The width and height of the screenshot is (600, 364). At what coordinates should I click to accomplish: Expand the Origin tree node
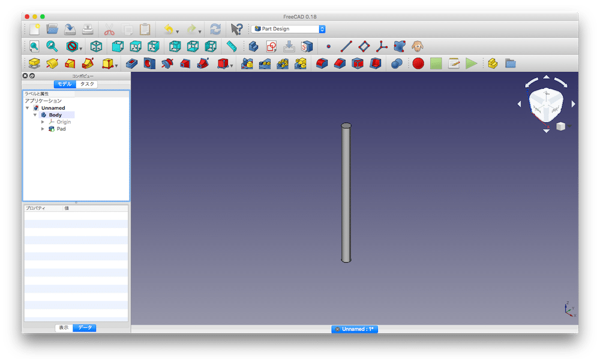coord(43,122)
